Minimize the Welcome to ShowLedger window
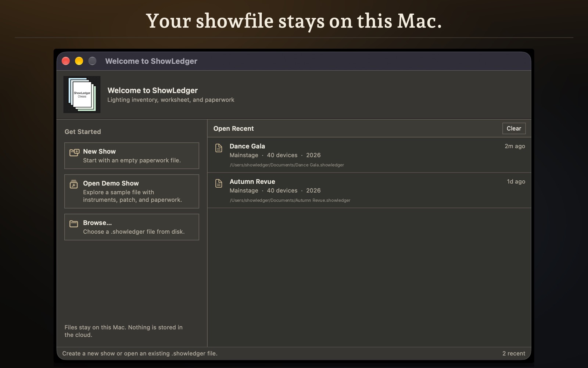The image size is (588, 368). (79, 61)
